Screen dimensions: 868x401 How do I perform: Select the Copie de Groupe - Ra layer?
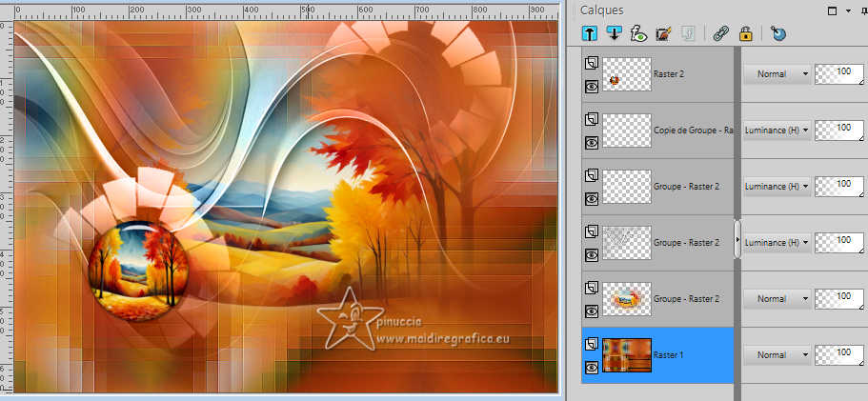click(x=693, y=130)
